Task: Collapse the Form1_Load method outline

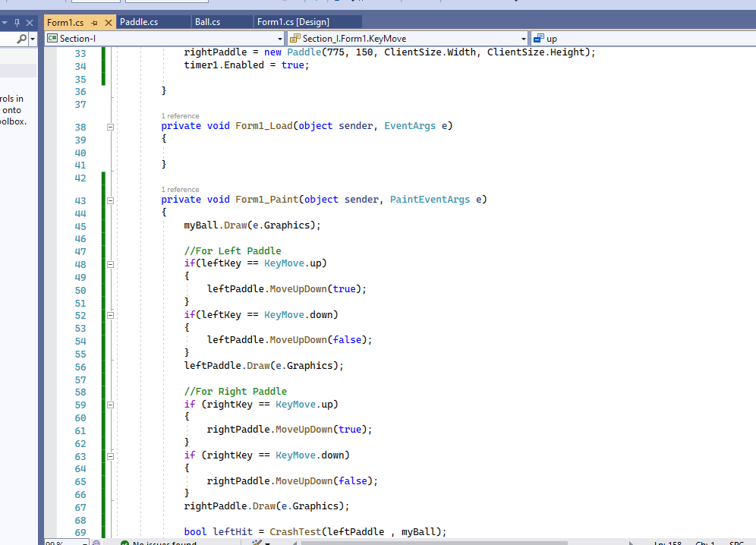Action: [x=110, y=127]
